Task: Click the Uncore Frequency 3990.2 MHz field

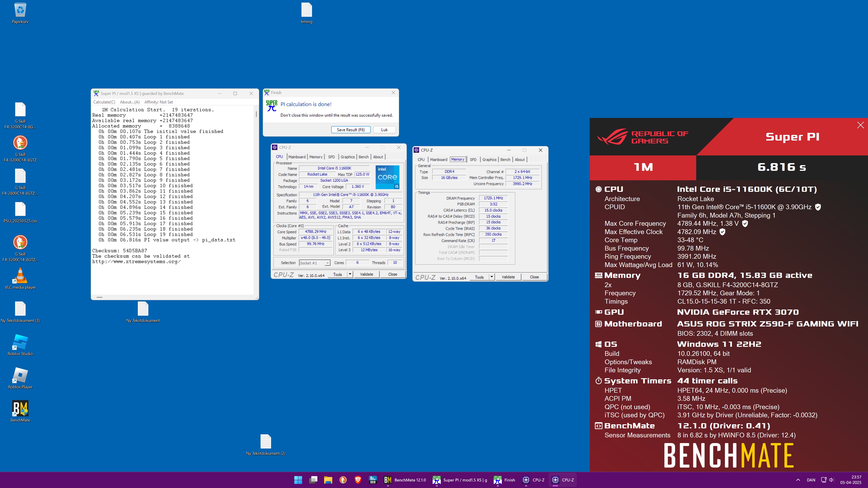Action: 523,184
